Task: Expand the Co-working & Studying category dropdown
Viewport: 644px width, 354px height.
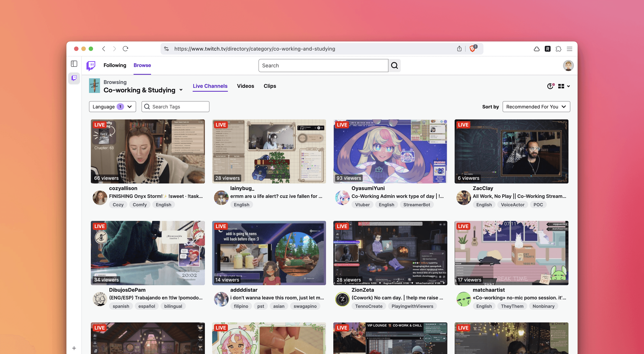Action: [x=181, y=90]
